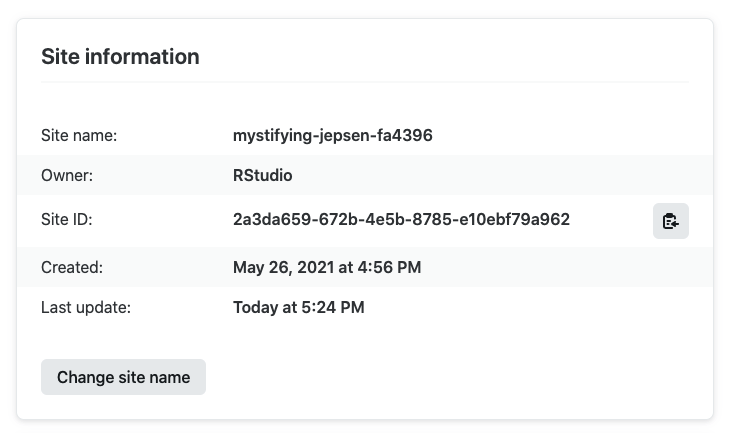This screenshot has height=433, width=732.
Task: Click the Site information heading
Action: click(120, 57)
